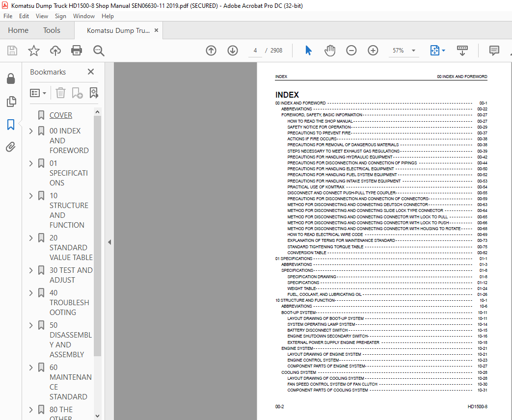Click bookmarks scrollbar down arrow
The image size is (512, 420).
97,416
